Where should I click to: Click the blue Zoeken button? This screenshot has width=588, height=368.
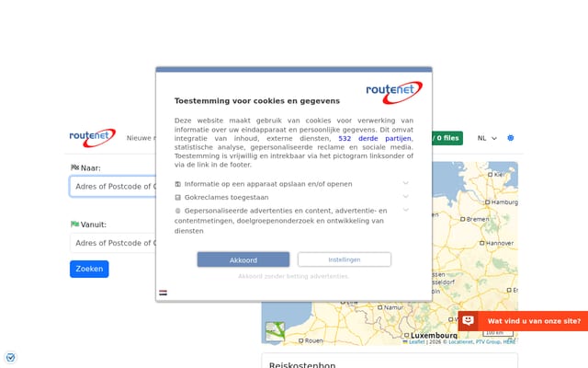(89, 269)
